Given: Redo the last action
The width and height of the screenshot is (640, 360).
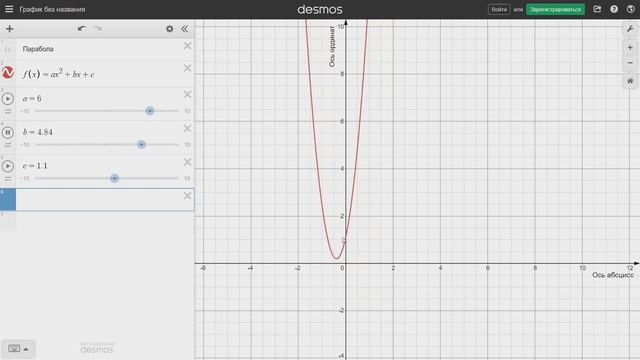Looking at the screenshot, I should 98,29.
